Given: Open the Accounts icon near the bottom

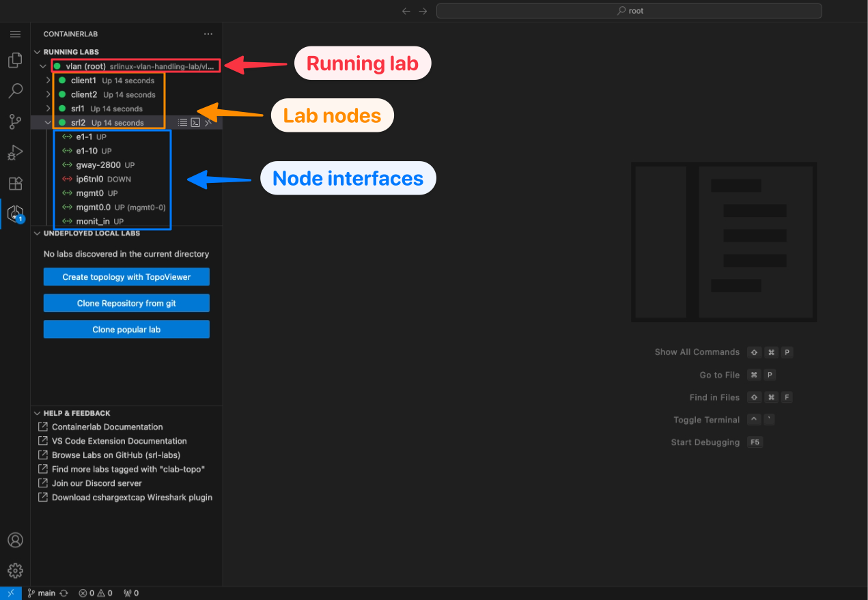Looking at the screenshot, I should (x=15, y=540).
